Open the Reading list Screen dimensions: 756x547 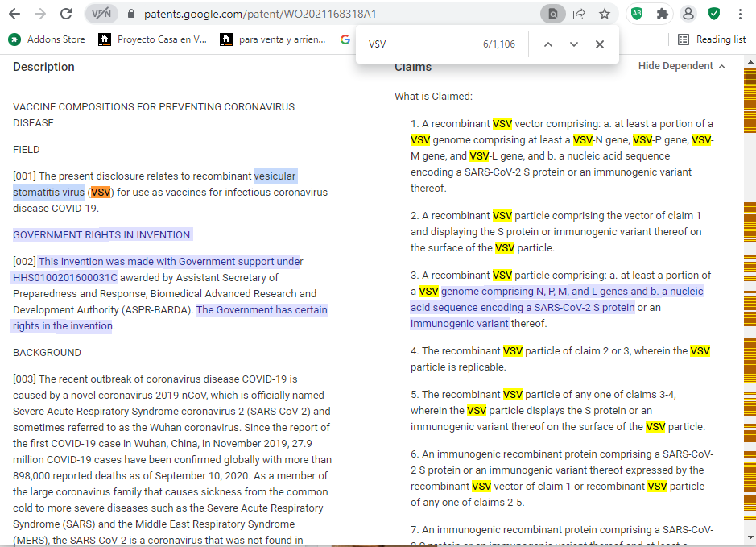[712, 39]
